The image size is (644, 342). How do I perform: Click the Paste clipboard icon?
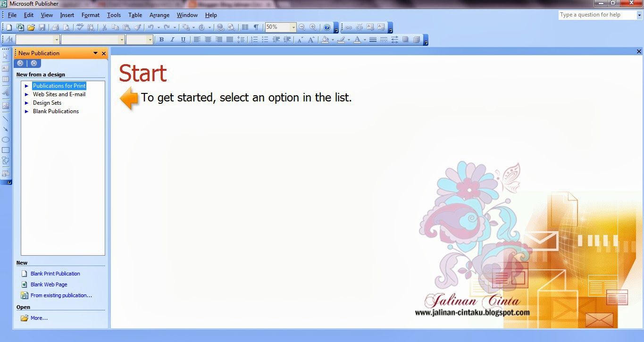[x=126, y=27]
